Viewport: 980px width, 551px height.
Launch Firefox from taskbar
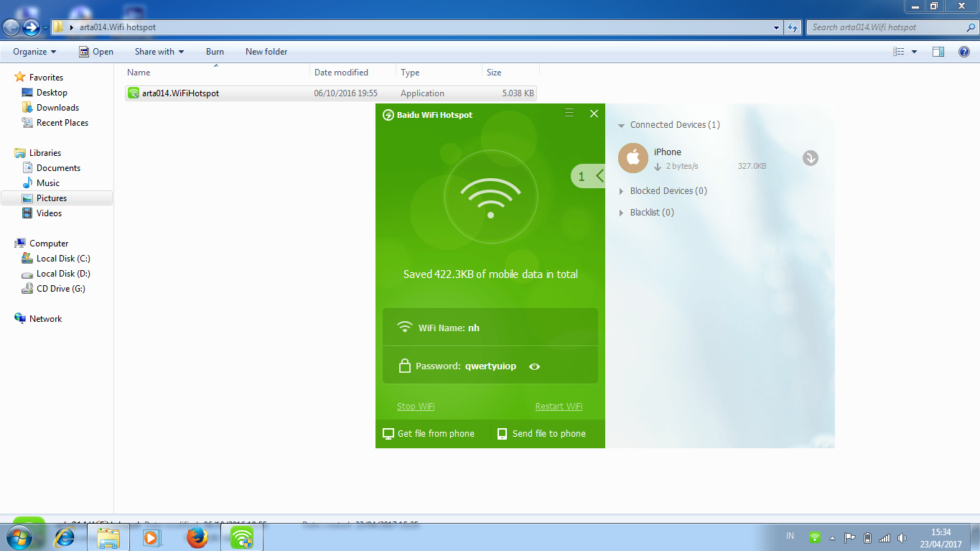pyautogui.click(x=197, y=537)
